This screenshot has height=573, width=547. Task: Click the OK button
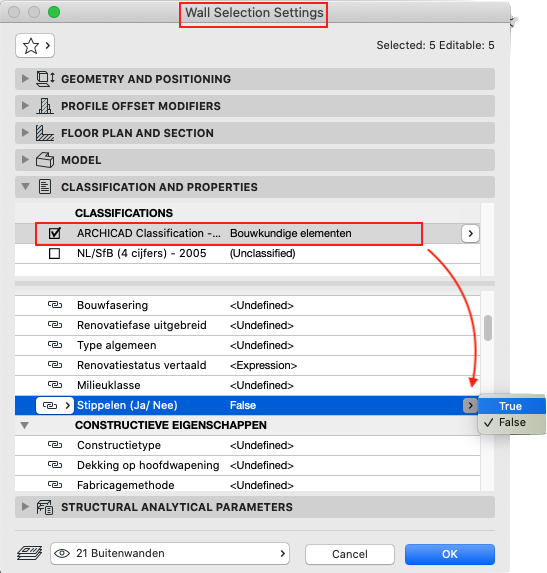tap(450, 554)
